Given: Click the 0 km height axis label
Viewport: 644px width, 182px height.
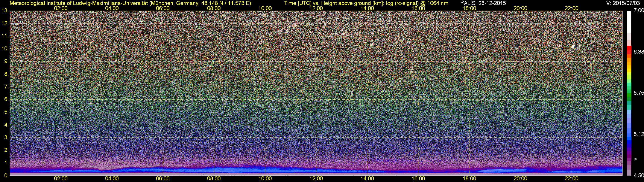Looking at the screenshot, I should [x=6, y=176].
